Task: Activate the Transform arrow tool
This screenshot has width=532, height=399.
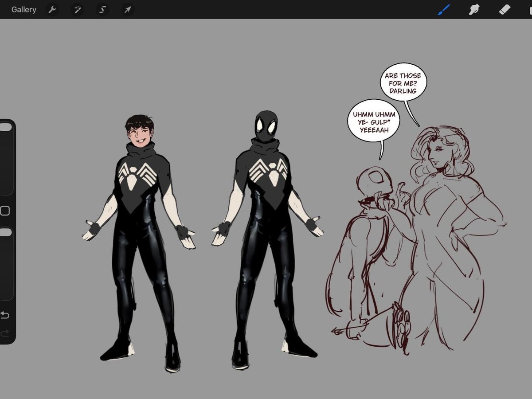Action: (x=128, y=9)
